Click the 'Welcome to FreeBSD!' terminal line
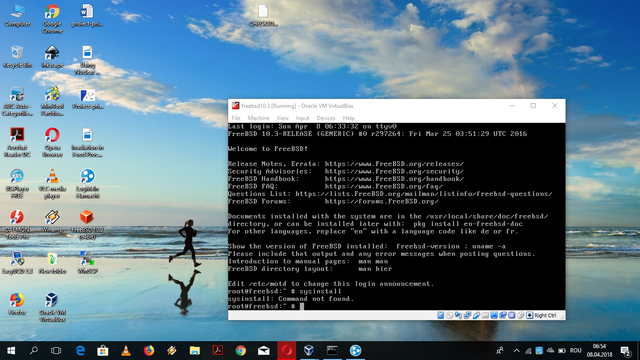Image resolution: width=640 pixels, height=360 pixels. pyautogui.click(x=268, y=149)
